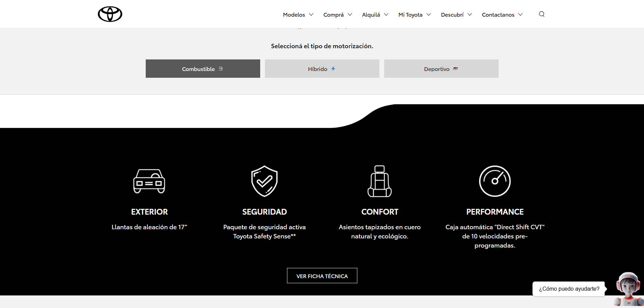
Task: Click the Toyota logo in header
Action: coord(110,14)
